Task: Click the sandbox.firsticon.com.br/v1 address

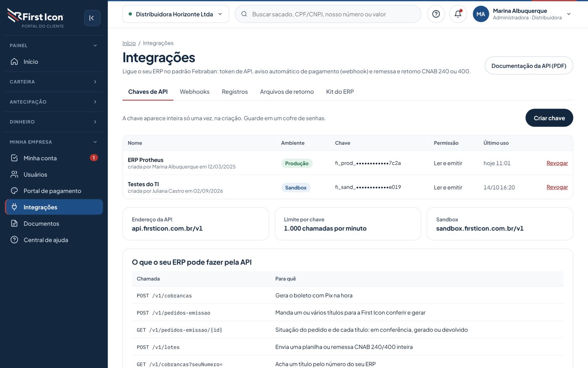Action: click(480, 228)
